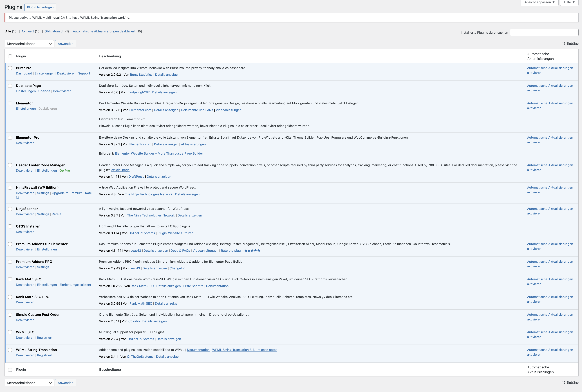Open Burst Pro Dashboard link
The width and height of the screenshot is (582, 392).
coord(24,73)
